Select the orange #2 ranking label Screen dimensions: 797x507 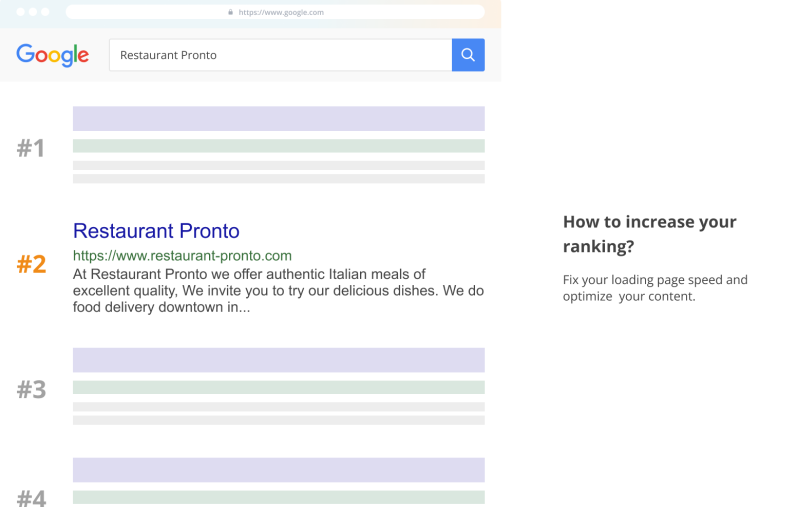coord(32,265)
